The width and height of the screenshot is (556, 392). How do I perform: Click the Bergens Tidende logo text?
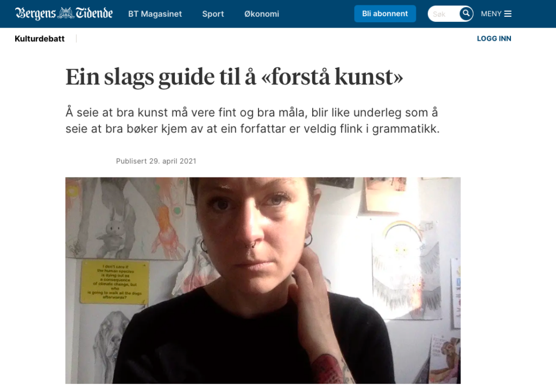click(64, 14)
